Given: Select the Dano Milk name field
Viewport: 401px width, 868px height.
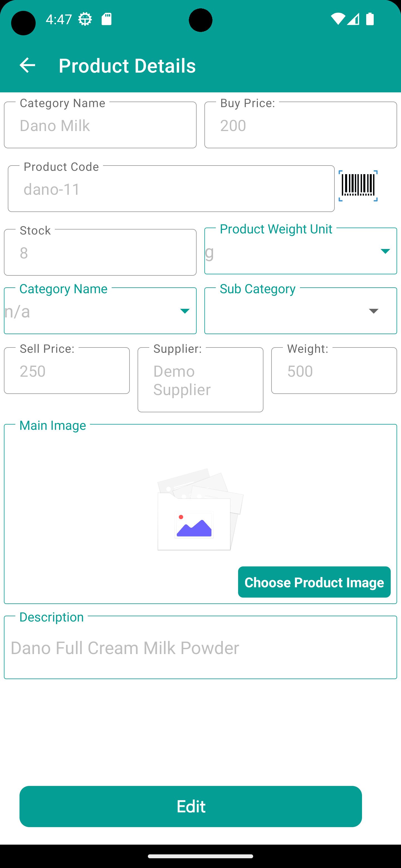Looking at the screenshot, I should point(100,125).
